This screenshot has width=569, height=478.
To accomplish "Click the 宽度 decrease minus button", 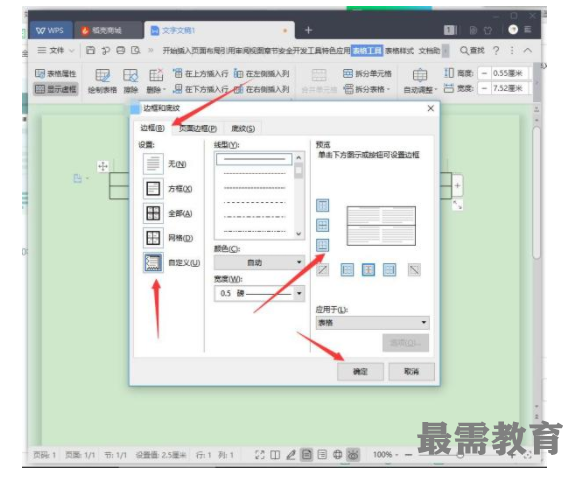I will click(484, 88).
